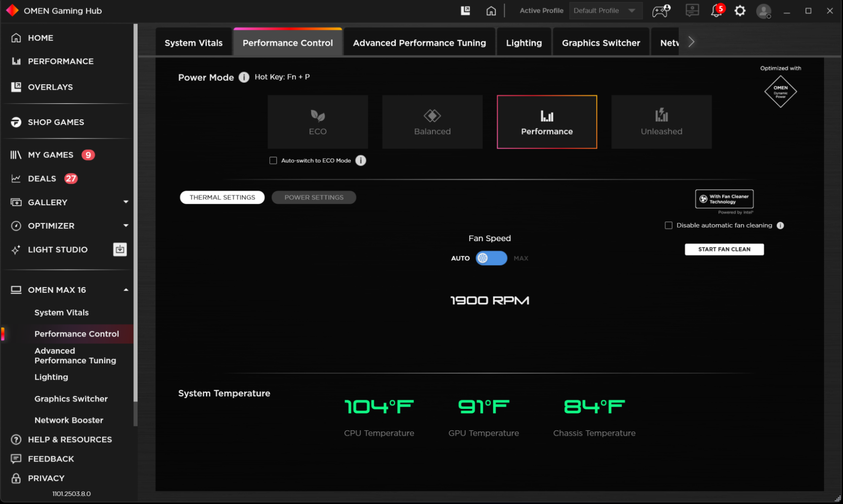Switch to the Advanced Performance Tuning tab
Screen dimensions: 843x504
[x=419, y=43]
